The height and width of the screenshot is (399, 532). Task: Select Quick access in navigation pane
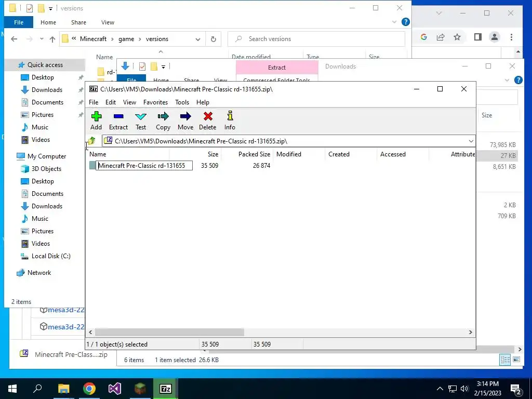pos(45,65)
